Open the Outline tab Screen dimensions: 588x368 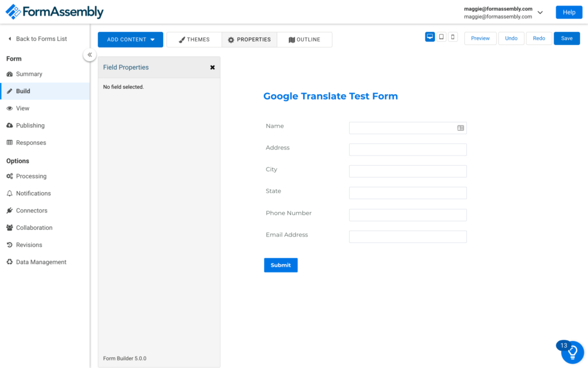click(305, 39)
